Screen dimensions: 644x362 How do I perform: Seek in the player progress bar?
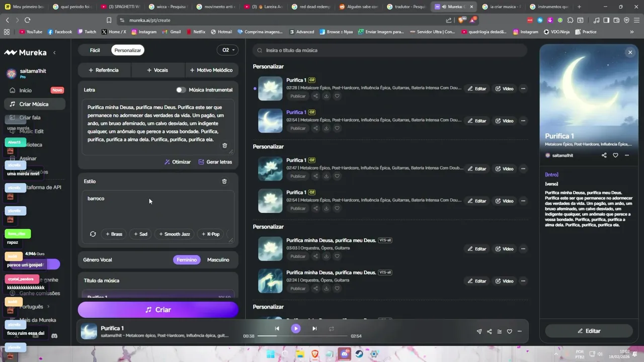coord(302,336)
